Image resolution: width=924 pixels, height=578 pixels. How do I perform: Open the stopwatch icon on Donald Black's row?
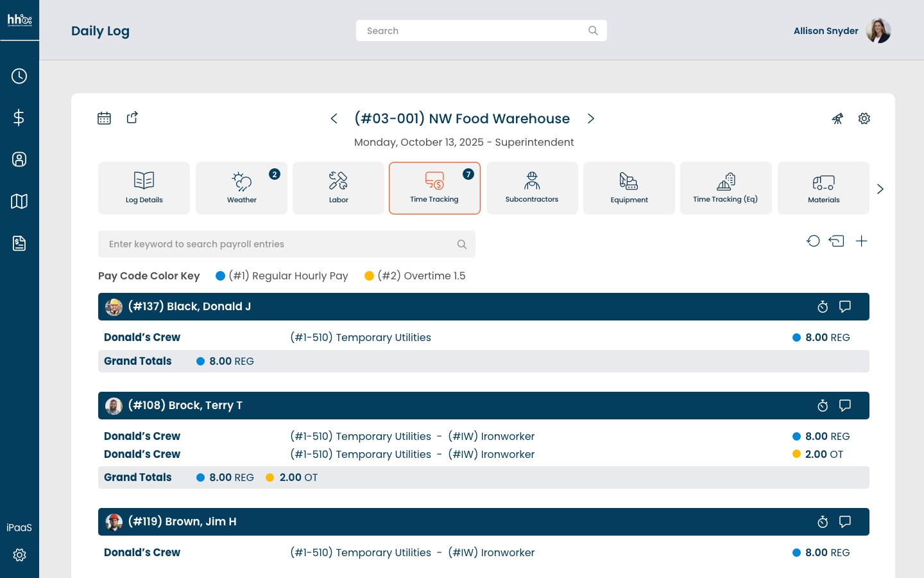click(x=823, y=307)
